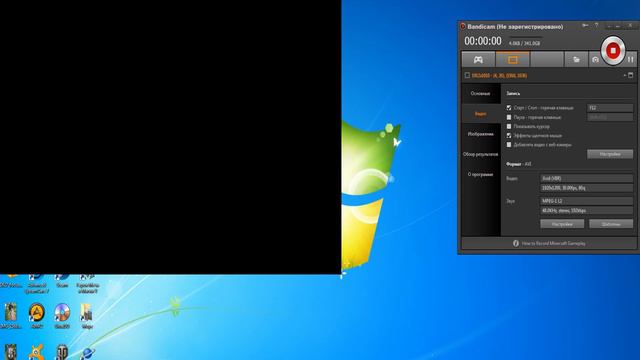Image resolution: width=640 pixels, height=360 pixels.
Task: Click the F12 Start/Stop hotkey field
Action: (610, 108)
